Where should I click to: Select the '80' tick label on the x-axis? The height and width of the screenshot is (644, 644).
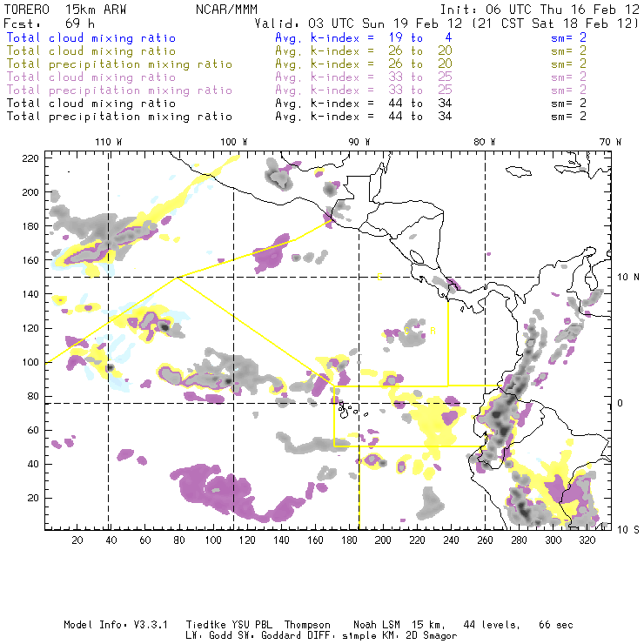tap(179, 540)
